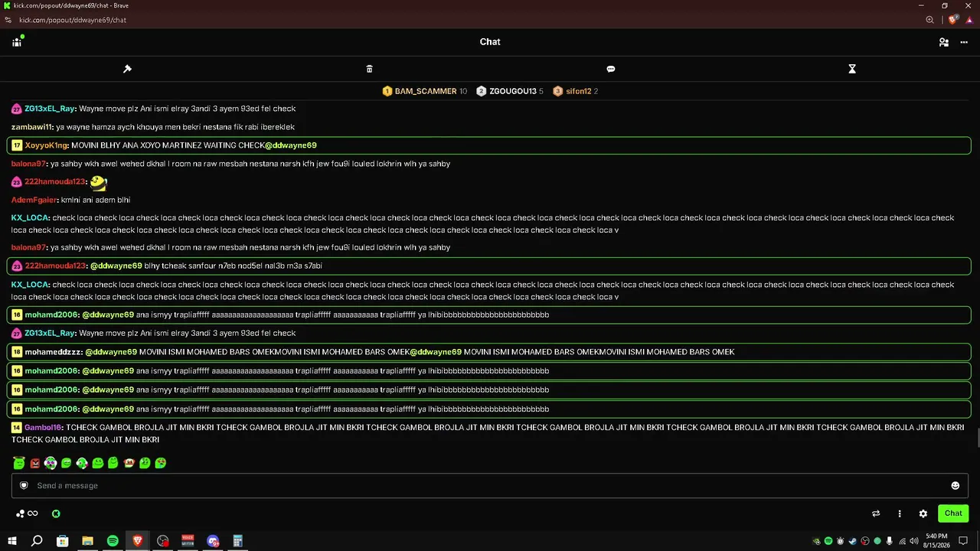Insert the fourth green quick emote
The image size is (980, 551).
[66, 463]
